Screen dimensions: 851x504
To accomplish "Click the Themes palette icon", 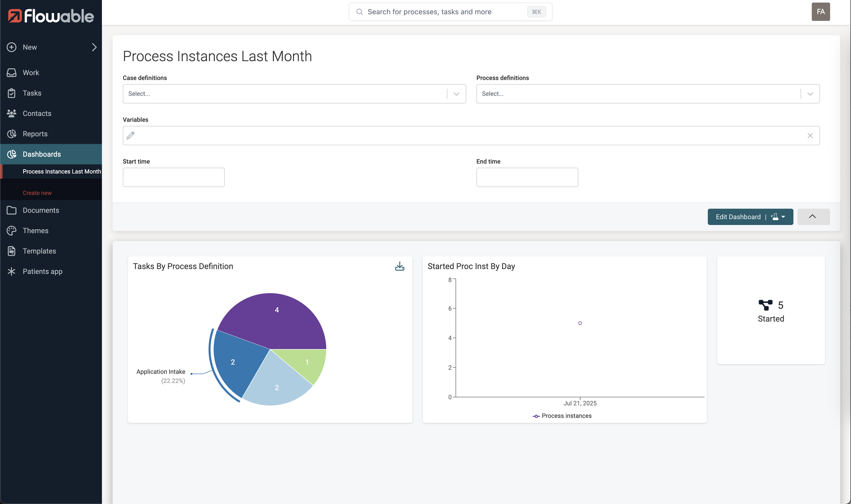I will pyautogui.click(x=11, y=230).
